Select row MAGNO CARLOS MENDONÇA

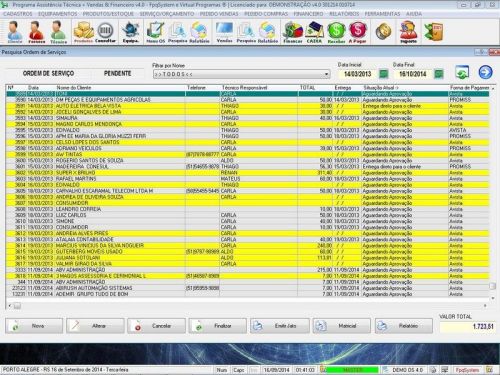click(x=248, y=124)
